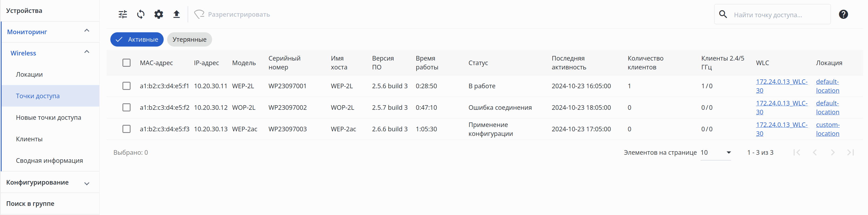This screenshot has width=868, height=215.
Task: Open the custom-location link
Action: click(x=828, y=129)
